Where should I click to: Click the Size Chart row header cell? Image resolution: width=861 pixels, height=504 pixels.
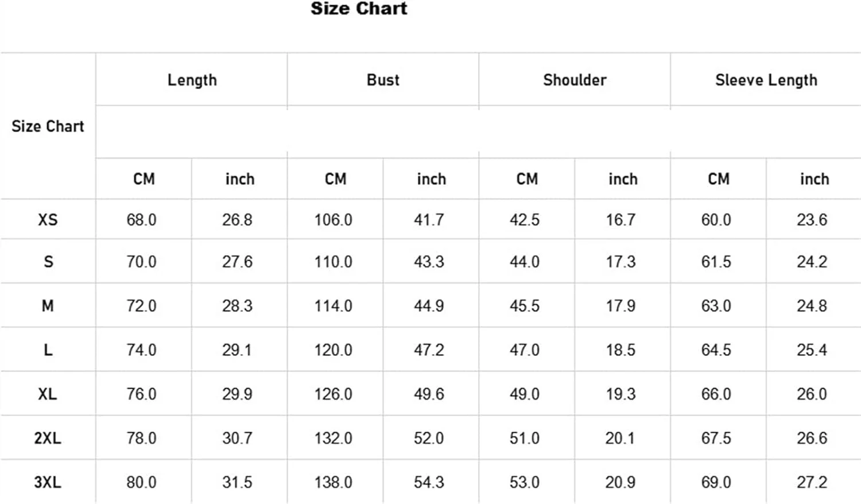tap(48, 126)
